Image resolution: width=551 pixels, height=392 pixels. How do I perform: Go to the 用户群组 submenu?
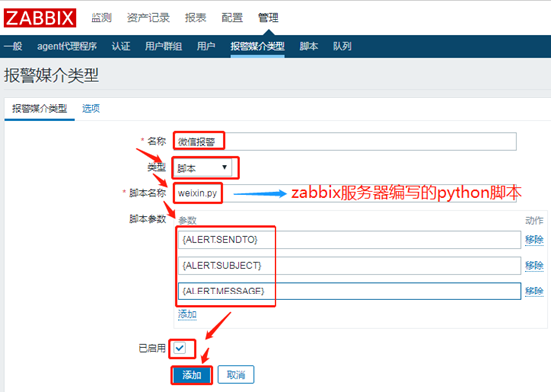(x=163, y=46)
